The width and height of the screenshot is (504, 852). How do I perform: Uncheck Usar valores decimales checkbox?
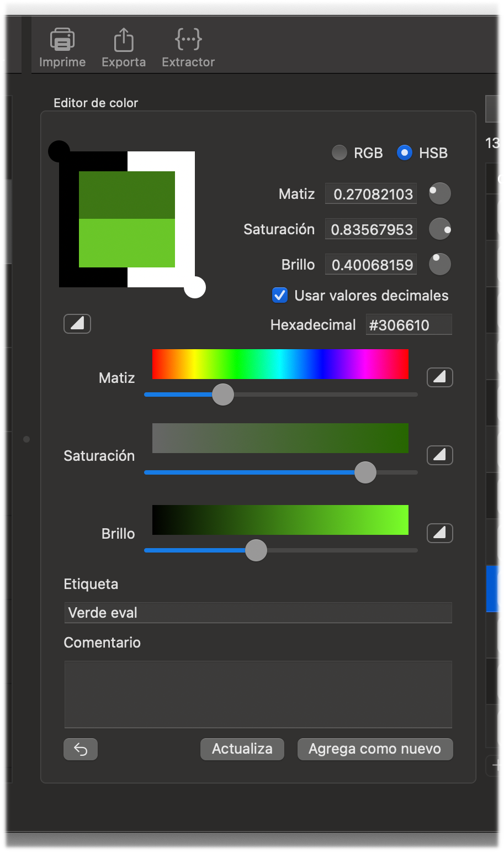tap(280, 296)
